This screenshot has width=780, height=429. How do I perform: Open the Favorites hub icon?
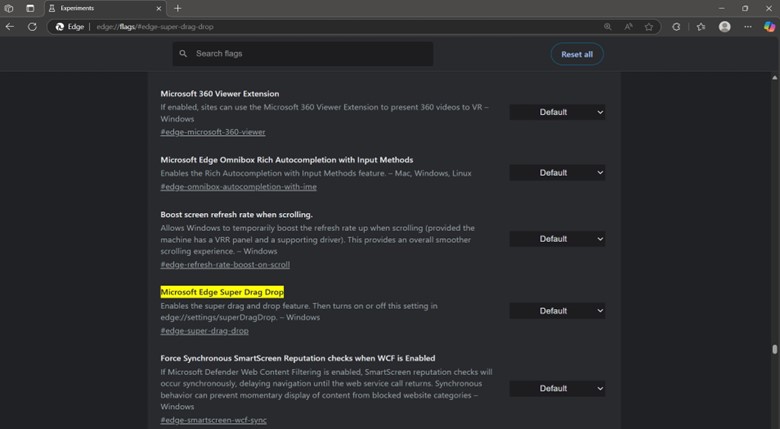point(701,27)
